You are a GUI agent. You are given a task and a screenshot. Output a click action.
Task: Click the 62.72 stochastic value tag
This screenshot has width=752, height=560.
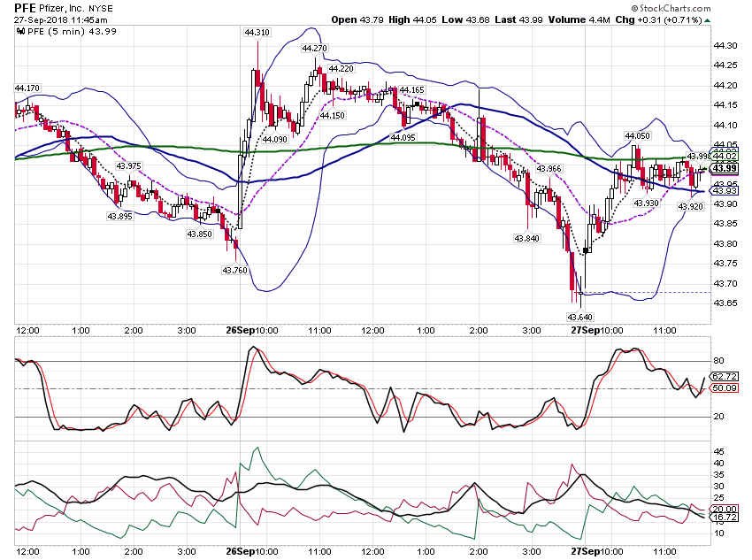(725, 376)
